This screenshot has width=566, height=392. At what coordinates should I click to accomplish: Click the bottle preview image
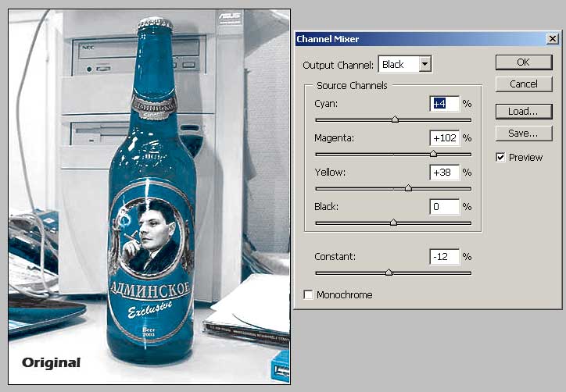149,197
